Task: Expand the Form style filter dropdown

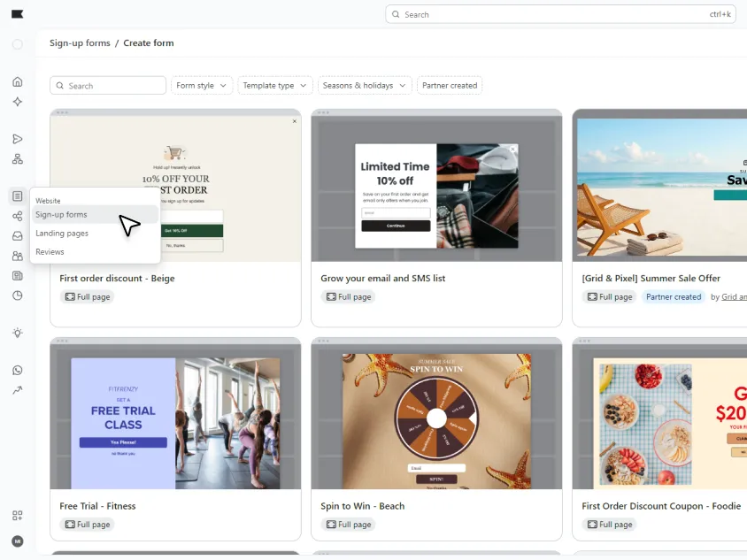Action: point(202,86)
